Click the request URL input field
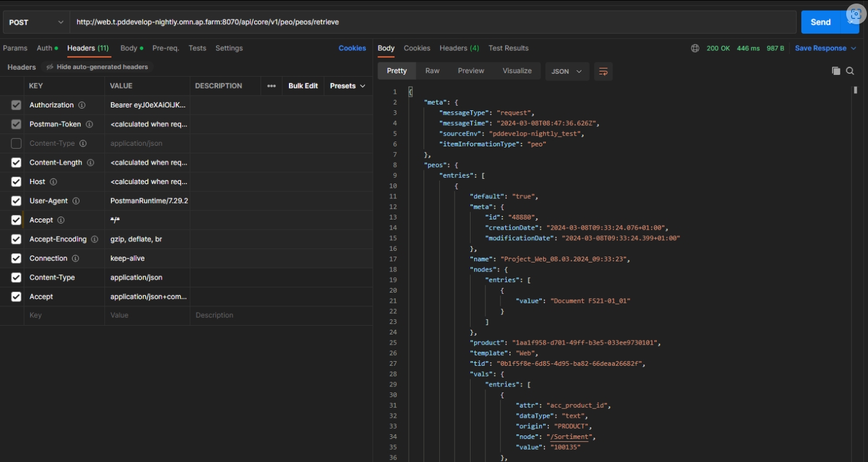The image size is (868, 462). 433,22
